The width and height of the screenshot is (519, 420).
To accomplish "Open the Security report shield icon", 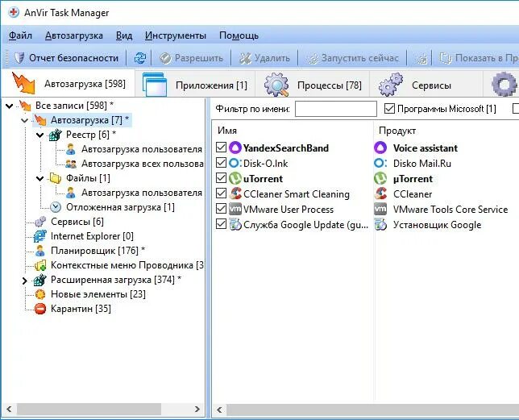I will (x=19, y=58).
